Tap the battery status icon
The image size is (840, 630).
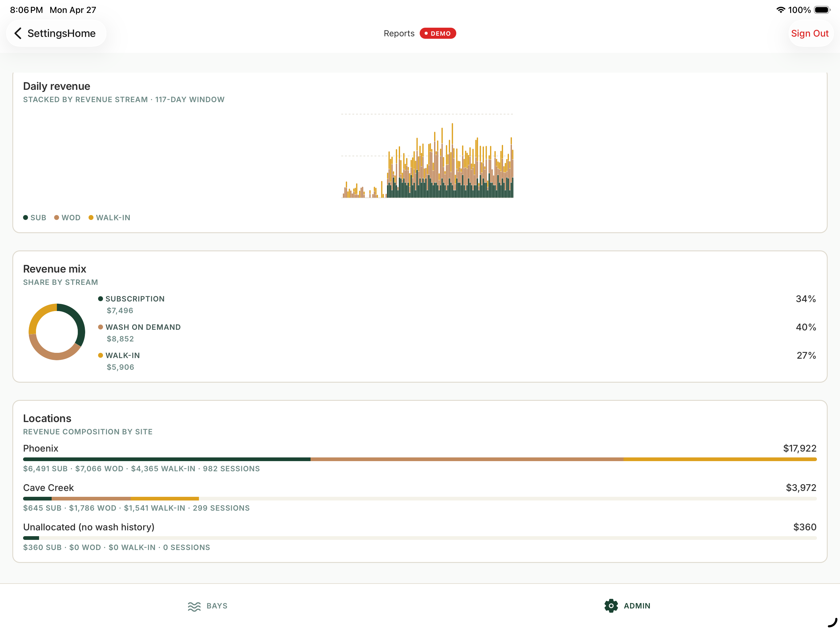click(822, 10)
